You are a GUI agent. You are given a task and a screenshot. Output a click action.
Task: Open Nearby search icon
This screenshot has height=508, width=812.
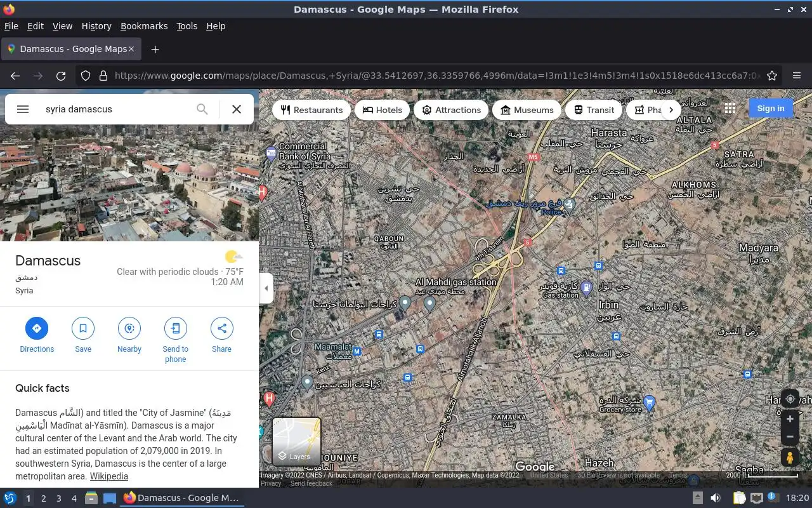click(x=129, y=328)
